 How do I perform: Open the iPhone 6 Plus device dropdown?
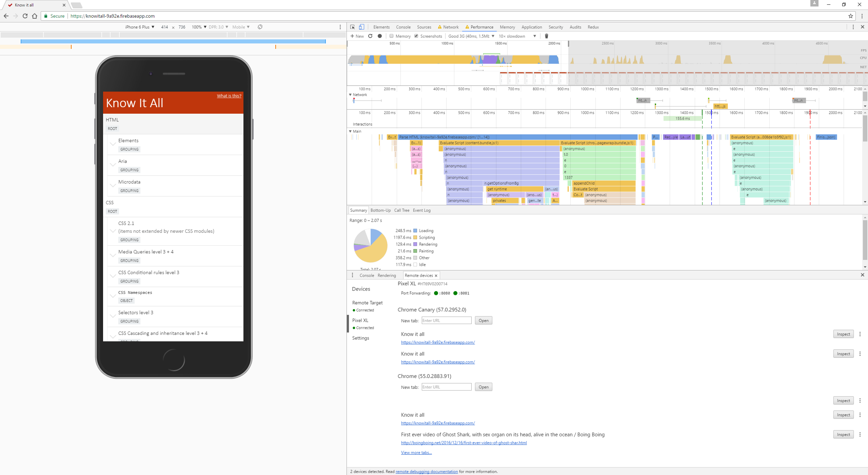[140, 27]
